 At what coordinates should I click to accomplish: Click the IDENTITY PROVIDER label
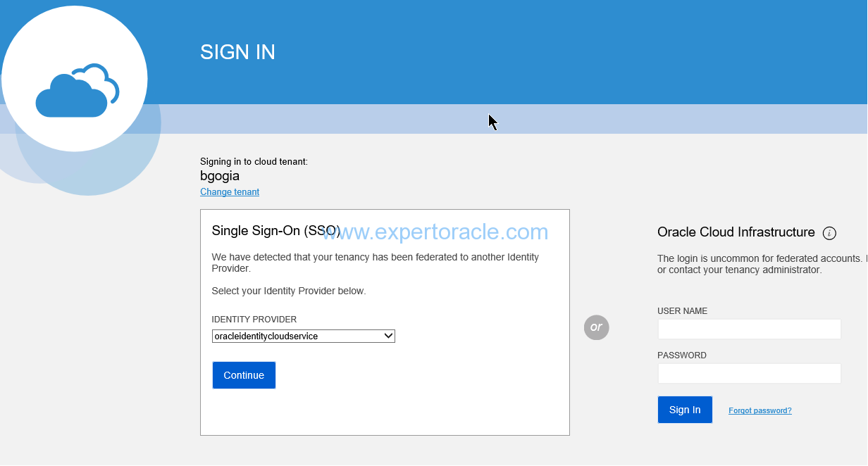click(254, 320)
